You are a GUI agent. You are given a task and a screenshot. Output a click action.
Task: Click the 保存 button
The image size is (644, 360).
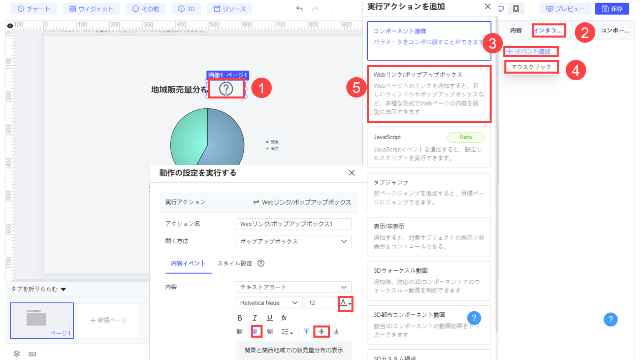[x=612, y=9]
